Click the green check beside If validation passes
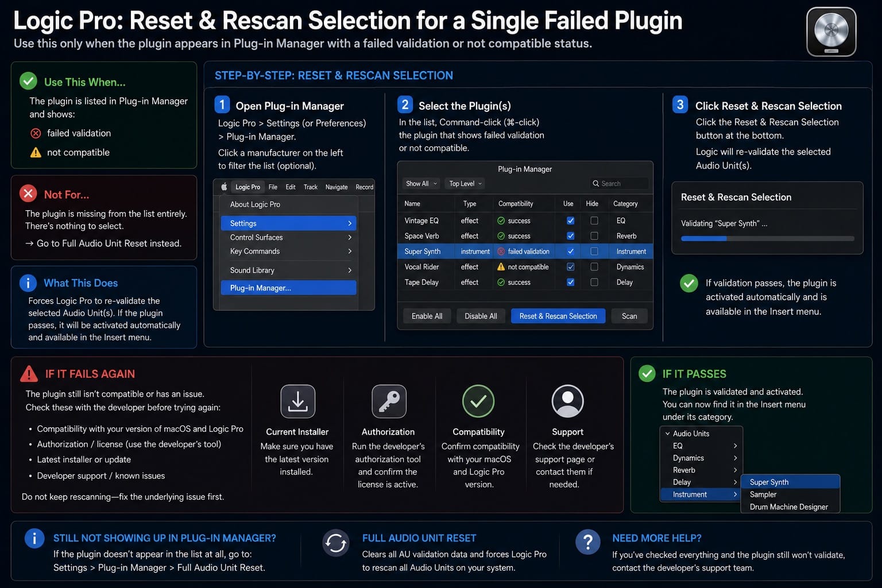 [x=688, y=283]
